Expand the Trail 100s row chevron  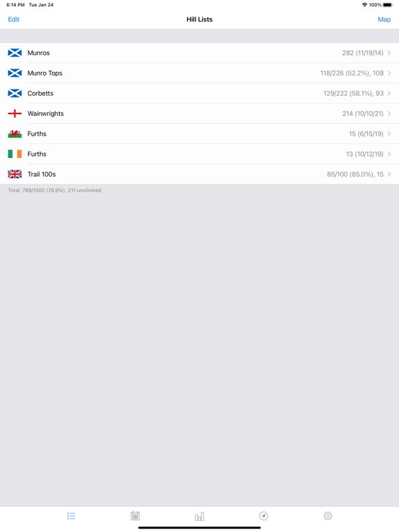[x=389, y=174]
